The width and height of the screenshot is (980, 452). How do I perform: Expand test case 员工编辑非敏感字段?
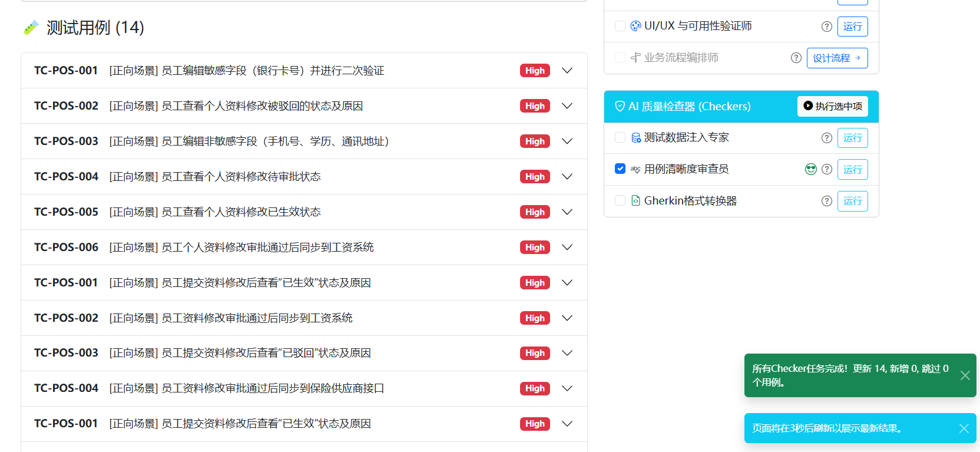[x=567, y=141]
